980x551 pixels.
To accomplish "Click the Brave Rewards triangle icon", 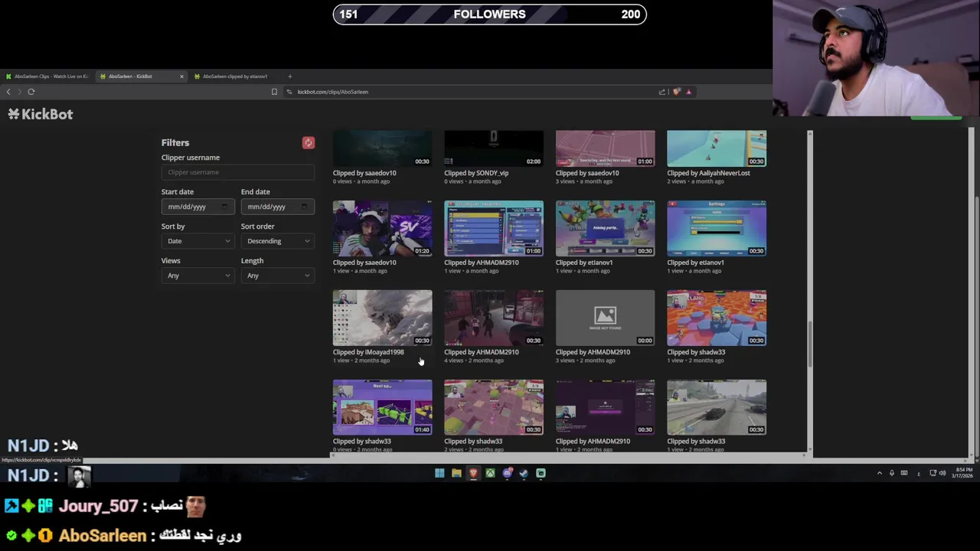I will tap(688, 92).
